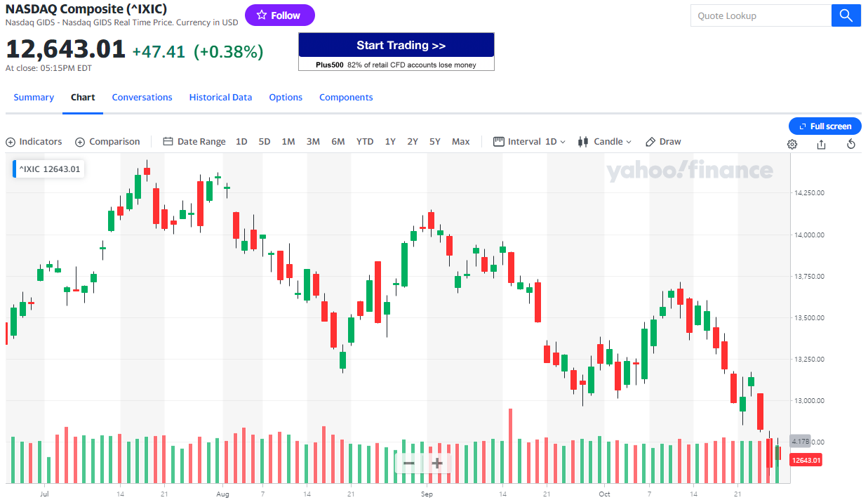Click the reset chart icon
Viewport: 868px width, 500px height.
point(851,144)
